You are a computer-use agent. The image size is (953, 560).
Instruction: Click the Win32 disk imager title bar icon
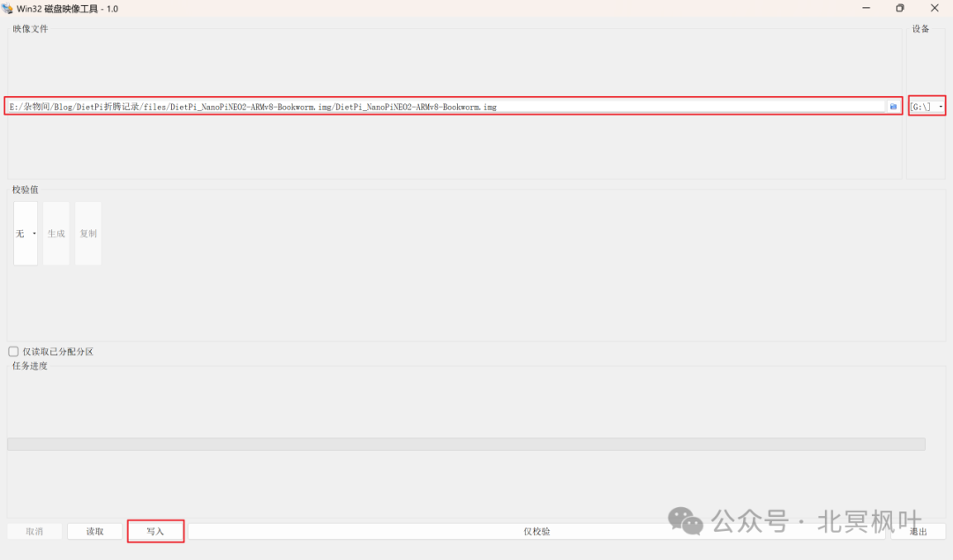8,9
